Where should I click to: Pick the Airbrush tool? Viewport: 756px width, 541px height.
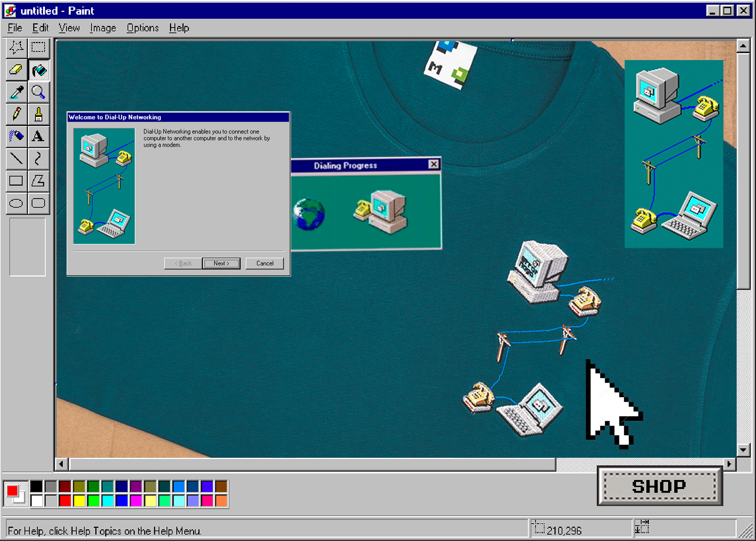point(17,136)
